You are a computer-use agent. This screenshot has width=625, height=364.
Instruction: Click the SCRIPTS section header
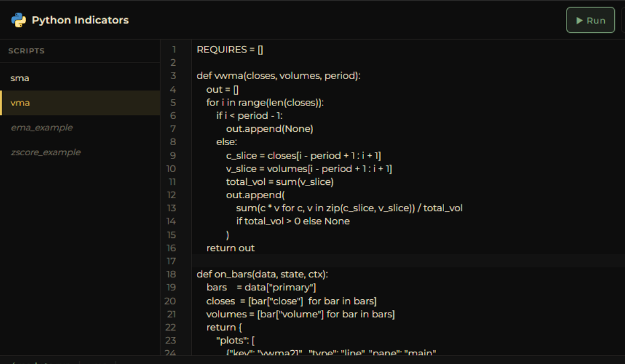[x=27, y=51]
